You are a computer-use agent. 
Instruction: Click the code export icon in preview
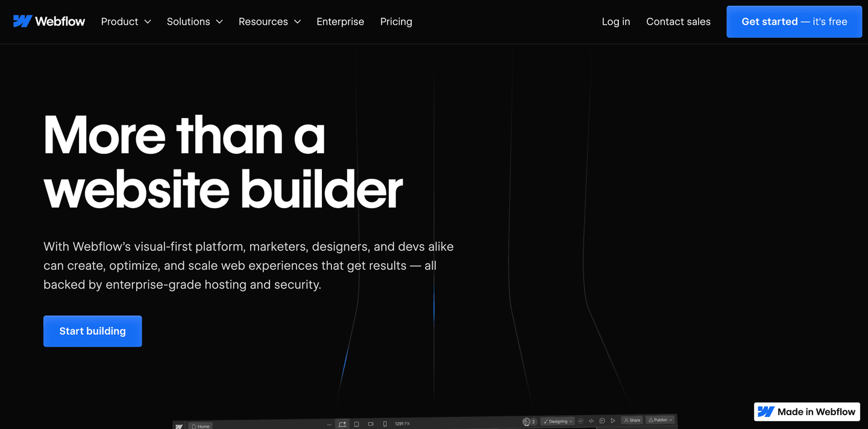pyautogui.click(x=591, y=421)
